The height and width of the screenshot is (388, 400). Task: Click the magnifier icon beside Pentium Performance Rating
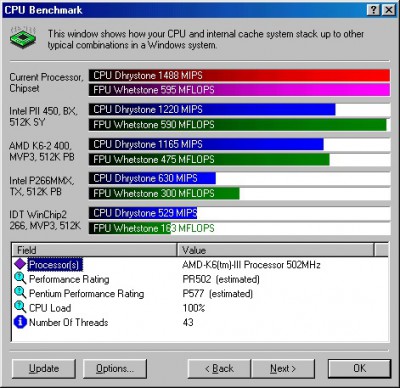(20, 293)
